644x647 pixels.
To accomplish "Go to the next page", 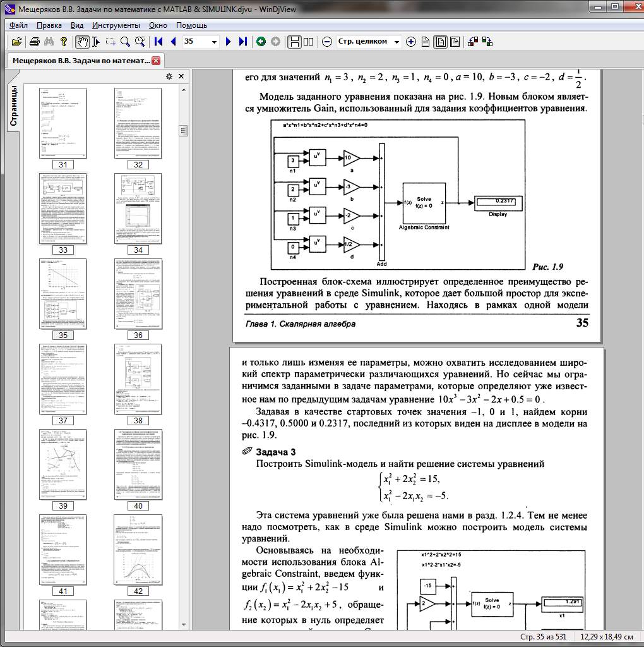I will coord(228,42).
